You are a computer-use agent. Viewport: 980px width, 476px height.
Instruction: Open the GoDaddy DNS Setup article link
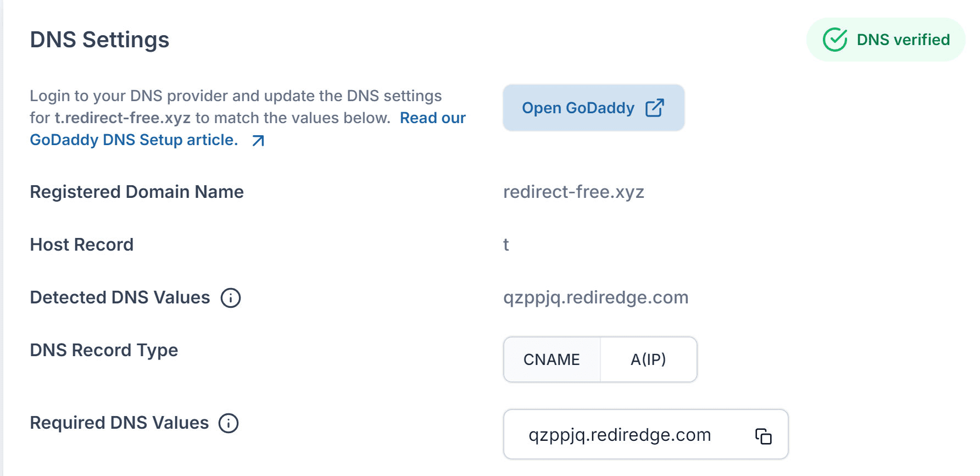133,140
